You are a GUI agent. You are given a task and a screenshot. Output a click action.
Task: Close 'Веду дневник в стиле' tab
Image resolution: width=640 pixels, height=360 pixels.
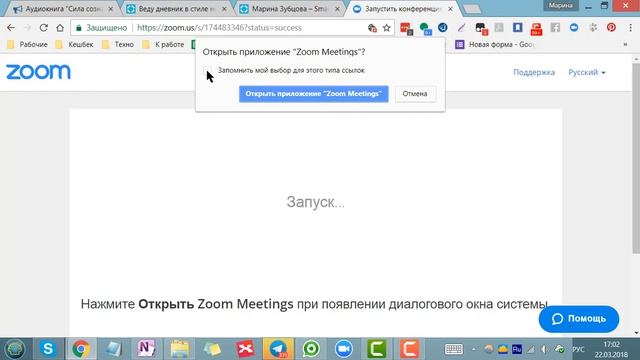224,9
